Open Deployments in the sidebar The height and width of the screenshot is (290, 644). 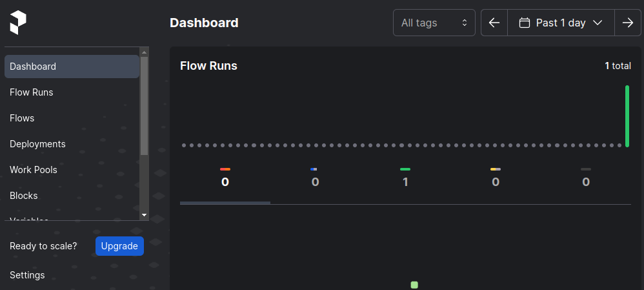click(37, 144)
